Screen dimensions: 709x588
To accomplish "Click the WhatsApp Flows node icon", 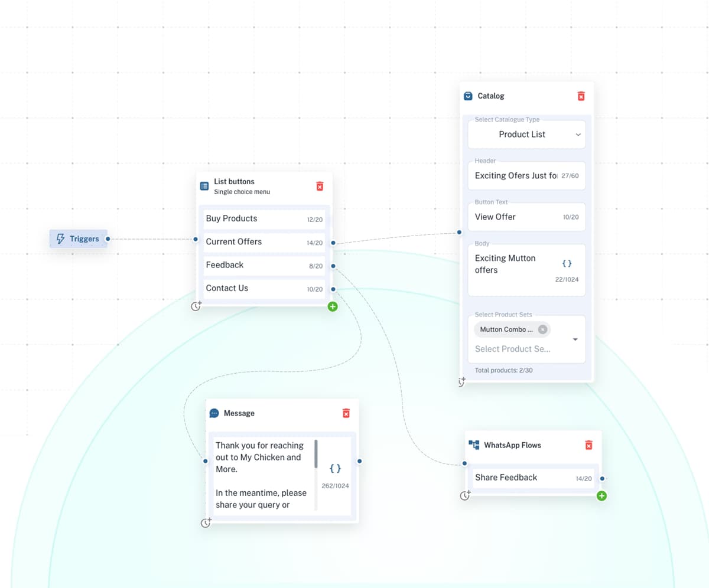I will coord(474,445).
